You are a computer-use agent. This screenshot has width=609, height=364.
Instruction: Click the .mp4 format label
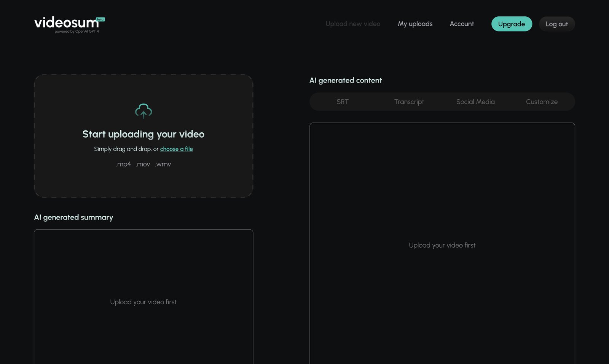pyautogui.click(x=123, y=164)
